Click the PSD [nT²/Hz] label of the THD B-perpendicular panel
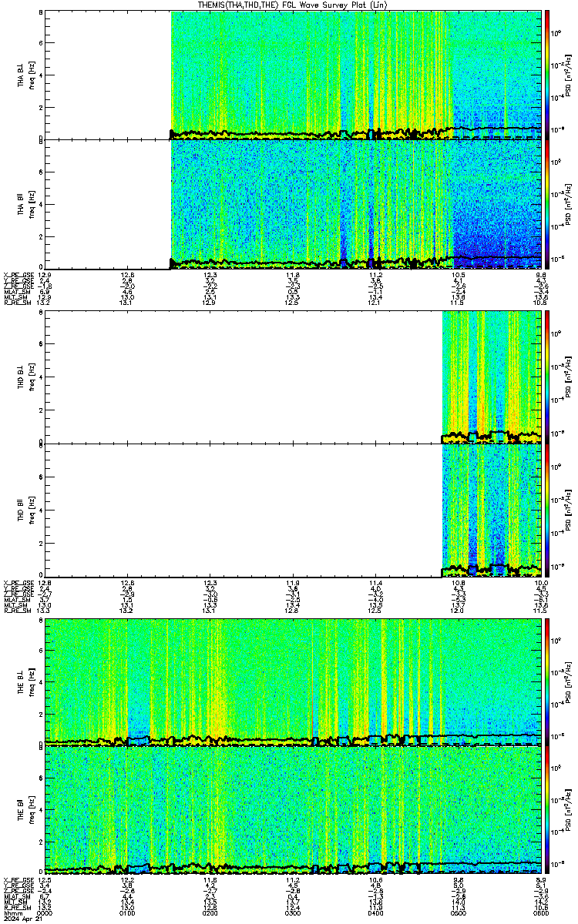This screenshot has height=924, width=578. pyautogui.click(x=568, y=377)
